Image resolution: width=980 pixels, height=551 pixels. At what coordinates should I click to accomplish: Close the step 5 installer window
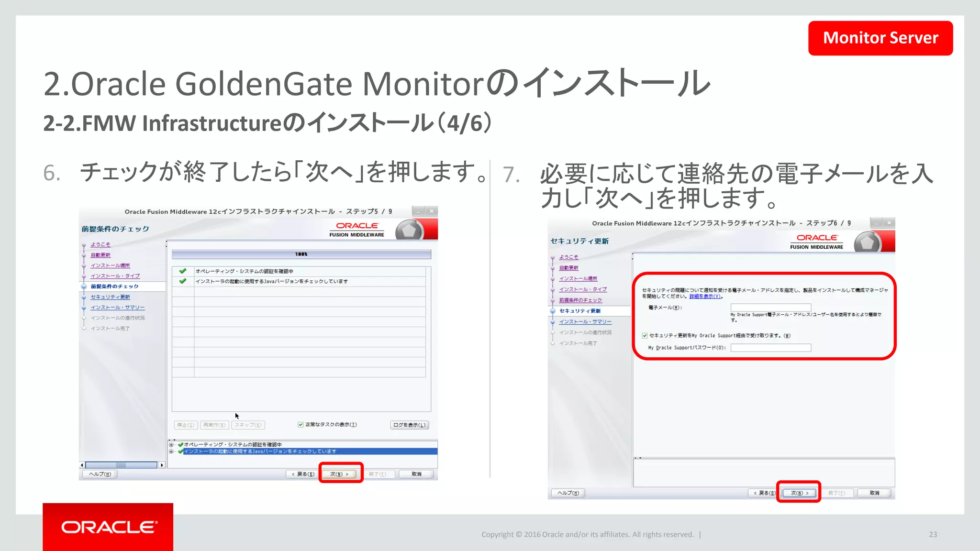(432, 211)
